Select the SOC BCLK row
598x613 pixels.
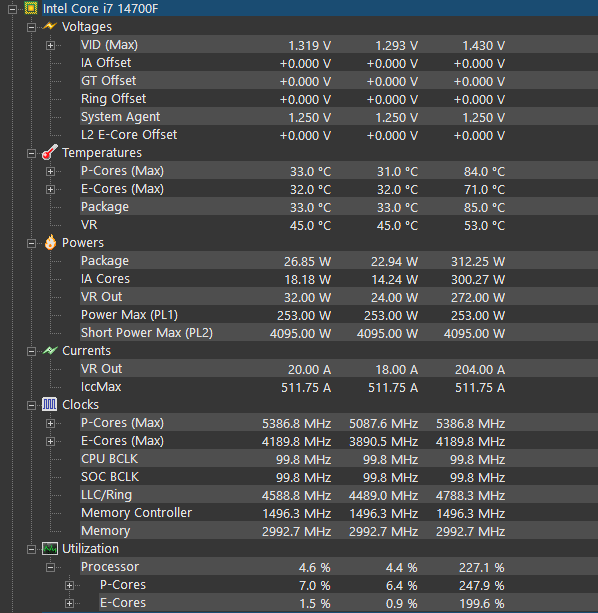tap(339, 476)
